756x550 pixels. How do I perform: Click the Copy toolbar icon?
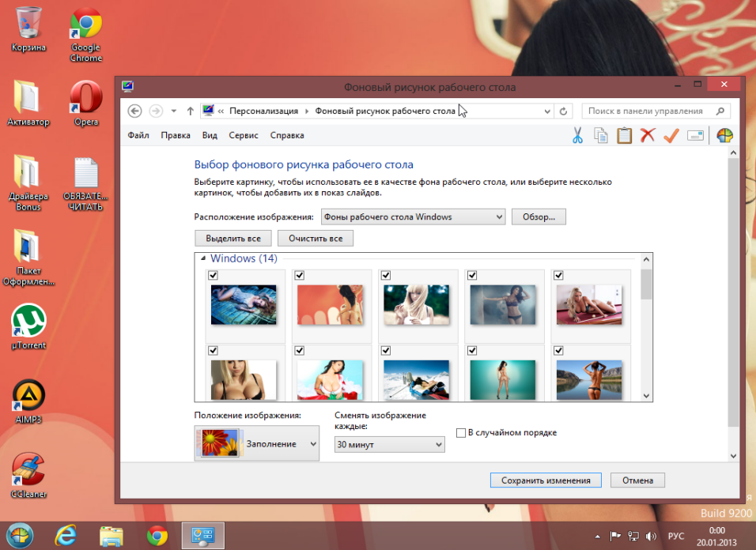601,135
